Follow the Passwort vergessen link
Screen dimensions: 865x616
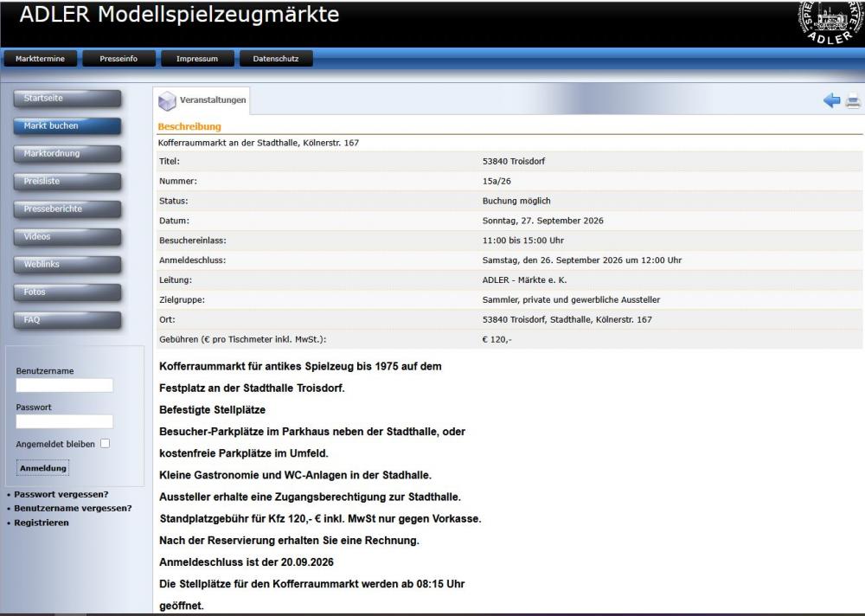pos(61,494)
